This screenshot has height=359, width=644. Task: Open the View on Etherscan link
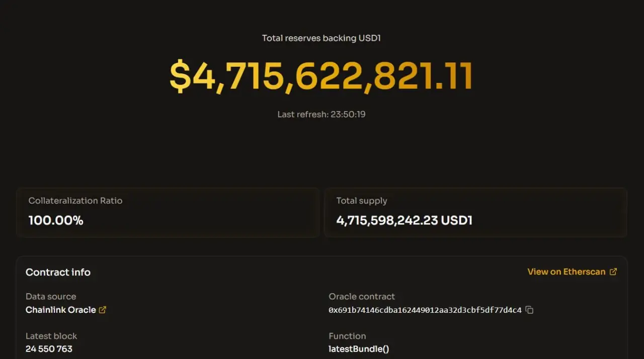[567, 272]
